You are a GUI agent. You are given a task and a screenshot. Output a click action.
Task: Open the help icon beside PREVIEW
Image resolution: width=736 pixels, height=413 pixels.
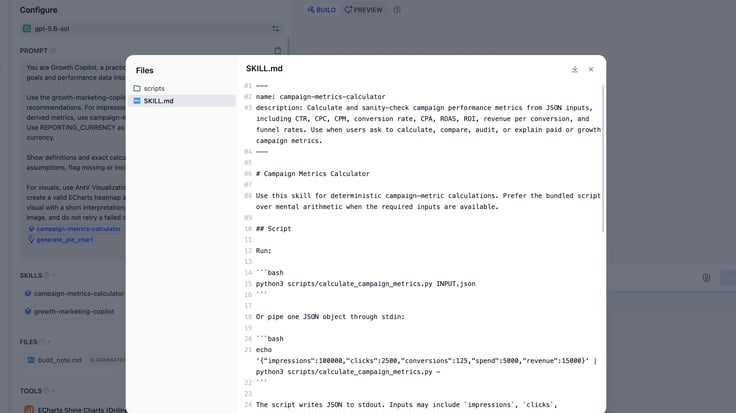coord(397,10)
